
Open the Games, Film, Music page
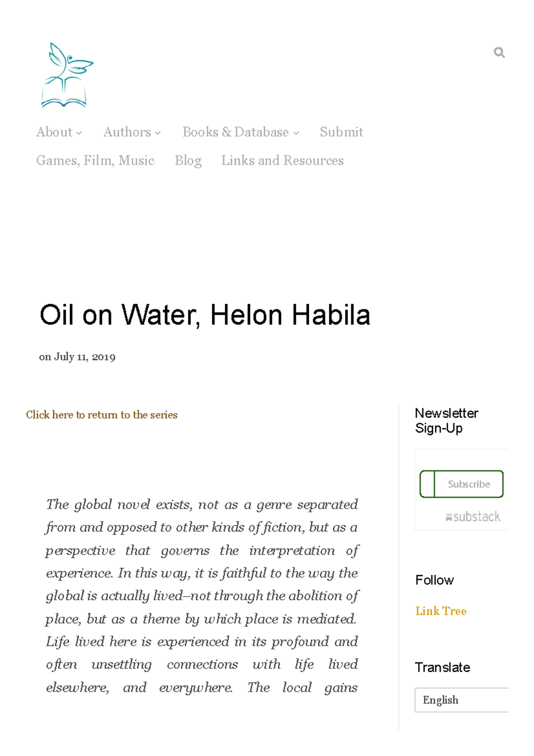tap(96, 160)
